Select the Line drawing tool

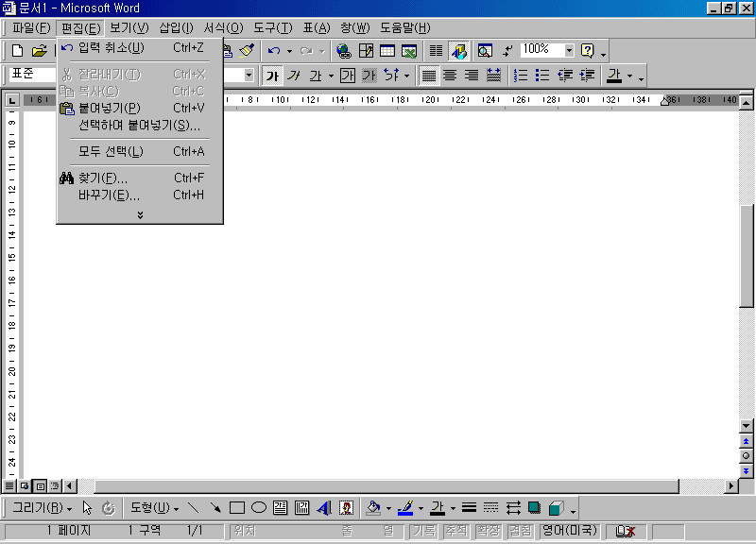coord(194,508)
